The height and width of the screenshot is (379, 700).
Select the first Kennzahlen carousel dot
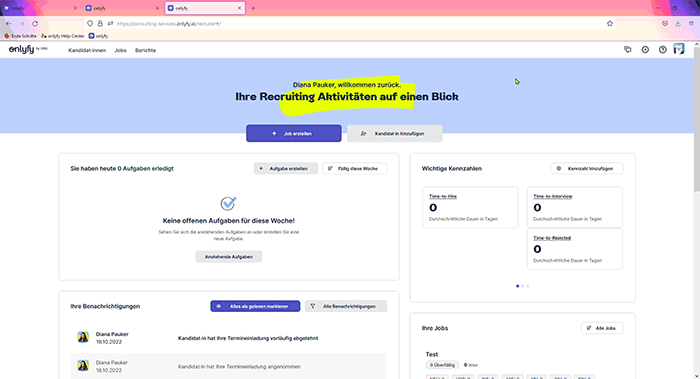pyautogui.click(x=517, y=286)
